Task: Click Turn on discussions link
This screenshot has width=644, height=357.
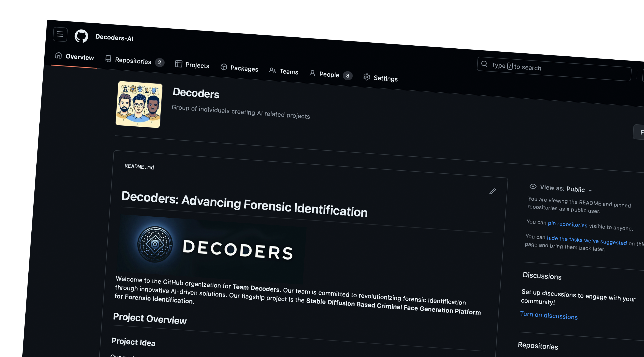Action: 549,315
